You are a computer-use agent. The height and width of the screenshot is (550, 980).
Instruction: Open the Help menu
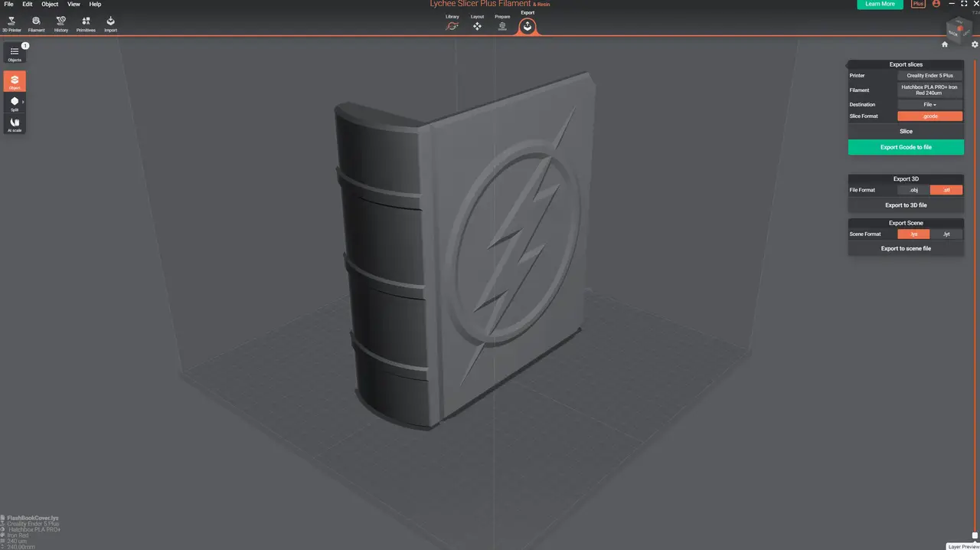(95, 4)
